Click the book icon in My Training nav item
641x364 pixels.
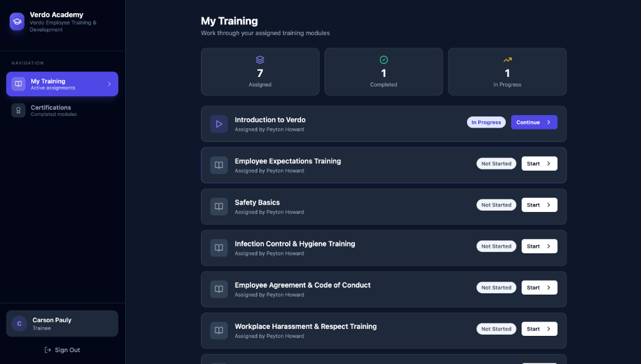(18, 84)
